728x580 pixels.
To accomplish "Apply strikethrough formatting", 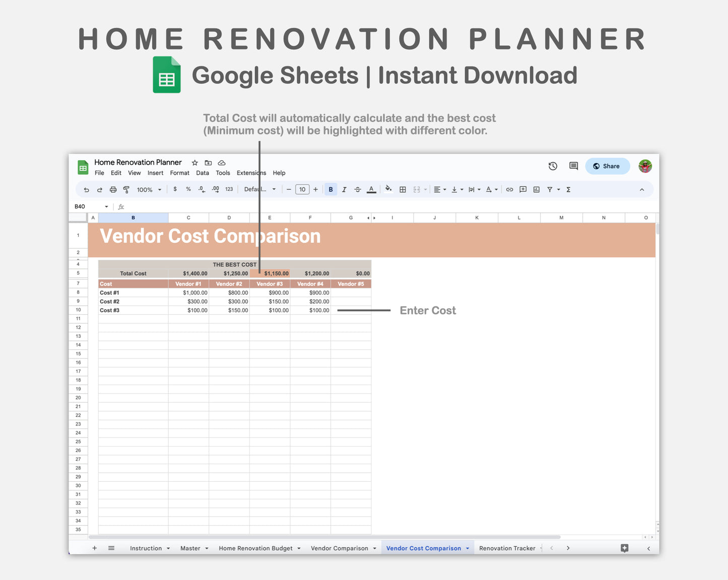I will coord(358,189).
